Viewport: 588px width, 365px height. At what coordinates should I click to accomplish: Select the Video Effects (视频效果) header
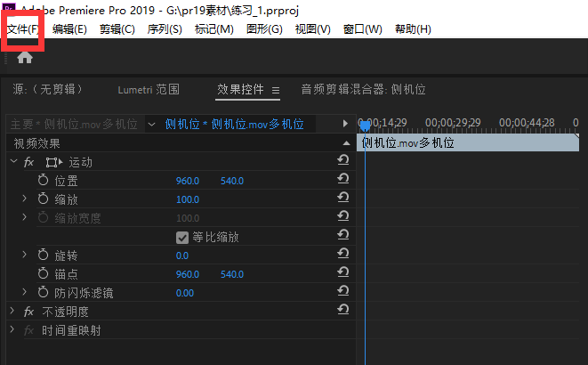[x=36, y=143]
